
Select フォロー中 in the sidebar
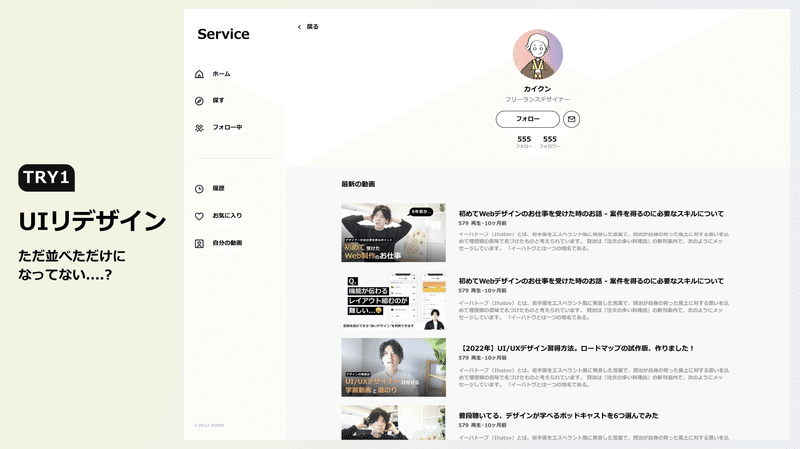pyautogui.click(x=228, y=128)
